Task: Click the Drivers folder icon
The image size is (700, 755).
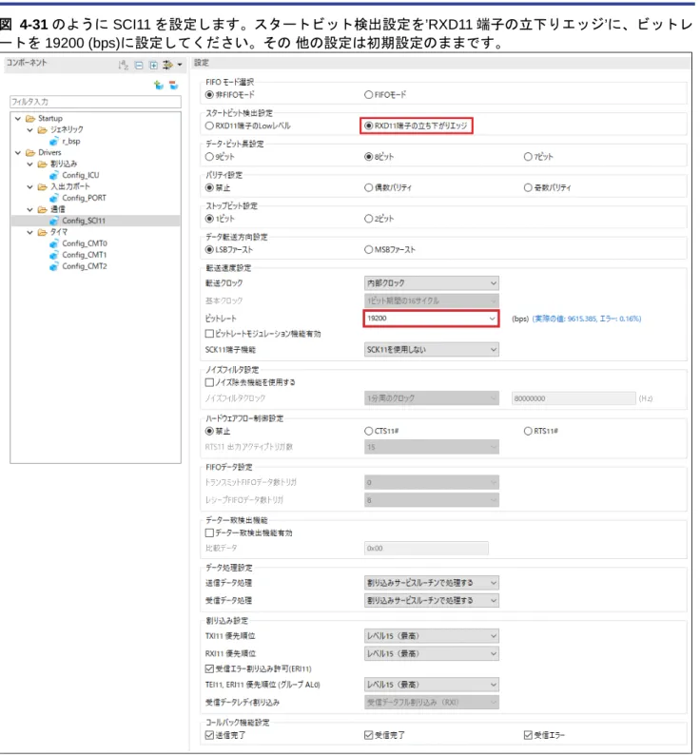Action: point(30,153)
